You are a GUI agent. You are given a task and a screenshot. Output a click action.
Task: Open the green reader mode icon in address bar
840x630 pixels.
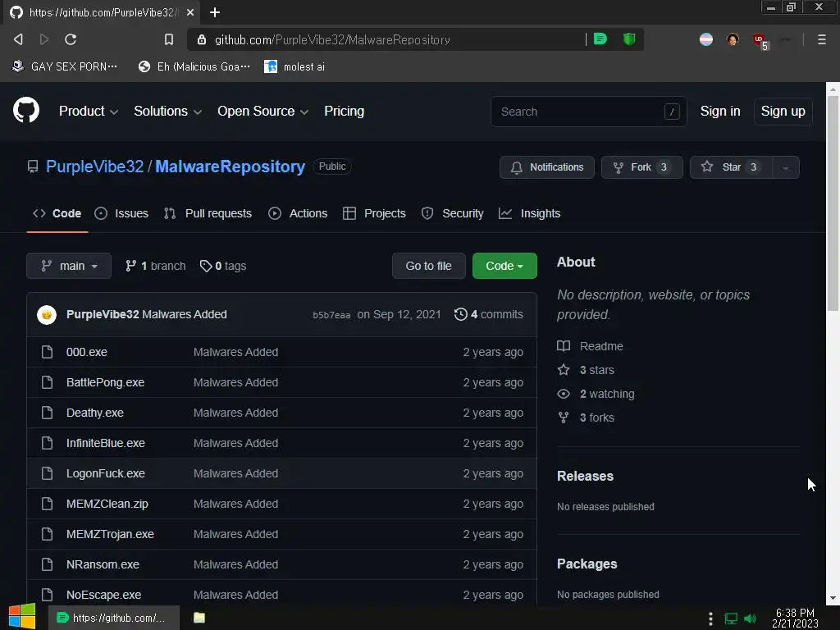tap(600, 39)
